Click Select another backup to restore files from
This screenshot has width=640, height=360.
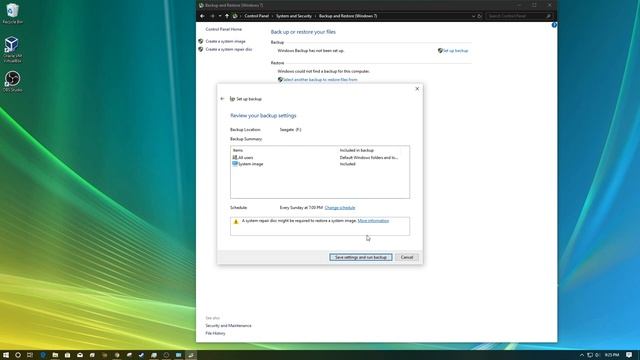click(x=320, y=80)
